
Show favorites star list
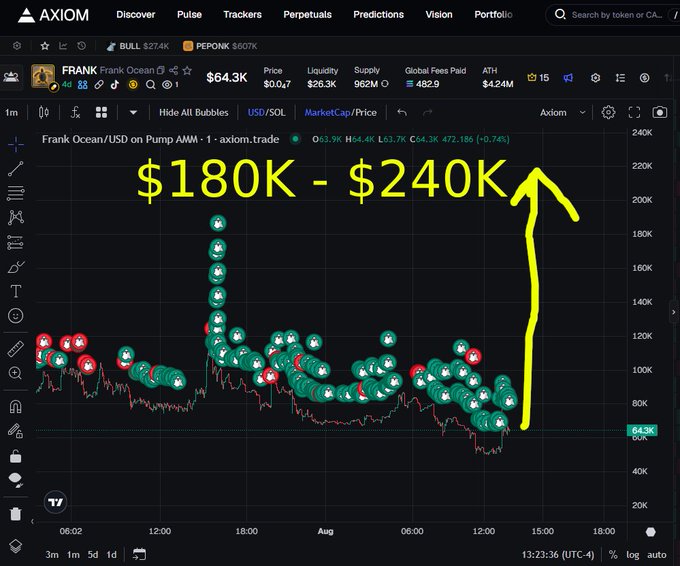[45, 46]
